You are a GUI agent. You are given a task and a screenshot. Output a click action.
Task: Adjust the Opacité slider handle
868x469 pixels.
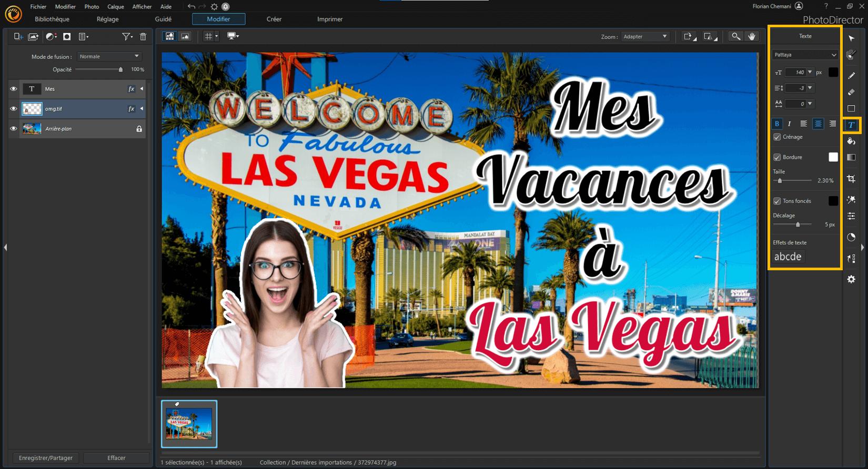point(120,69)
